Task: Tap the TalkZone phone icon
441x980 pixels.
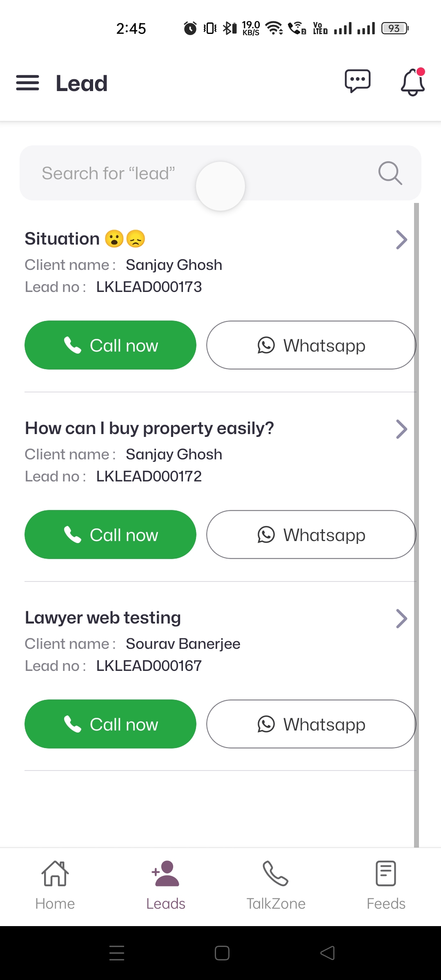Action: click(276, 874)
